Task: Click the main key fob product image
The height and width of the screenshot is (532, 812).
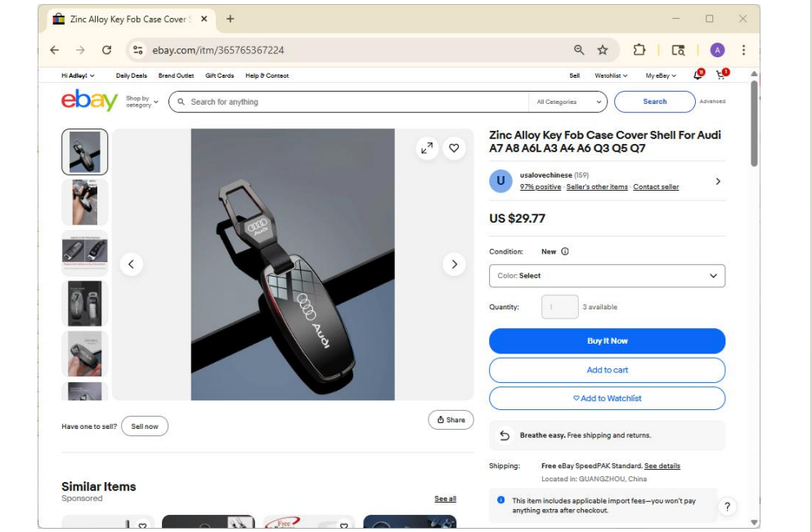Action: pos(293,264)
